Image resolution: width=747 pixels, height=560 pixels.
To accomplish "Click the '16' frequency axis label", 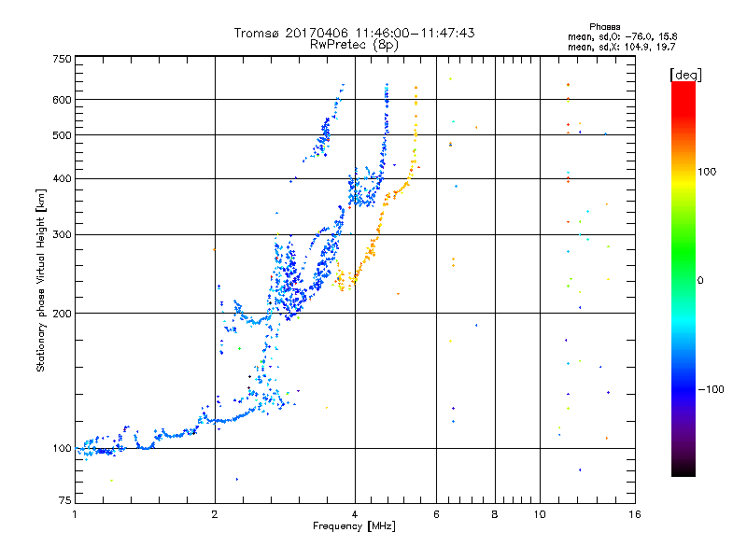I will click(635, 514).
